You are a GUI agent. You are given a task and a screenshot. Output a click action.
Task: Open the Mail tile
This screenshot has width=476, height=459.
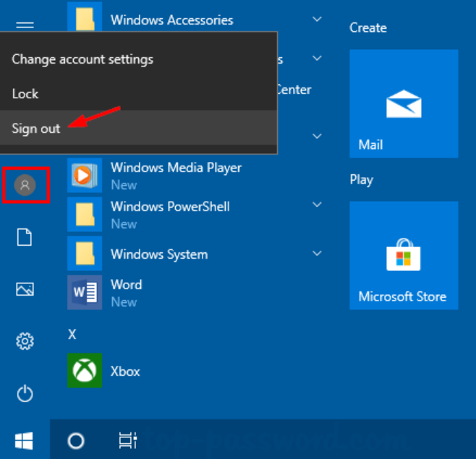pos(404,104)
